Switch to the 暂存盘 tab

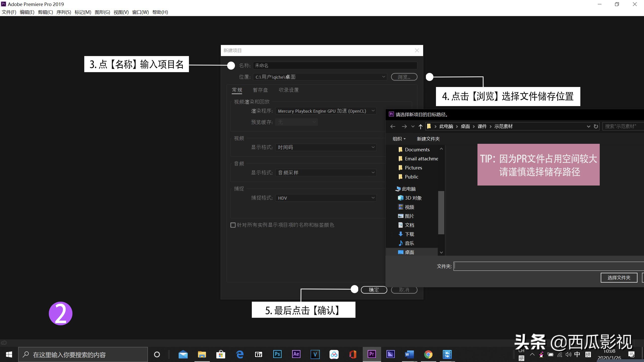pyautogui.click(x=260, y=90)
